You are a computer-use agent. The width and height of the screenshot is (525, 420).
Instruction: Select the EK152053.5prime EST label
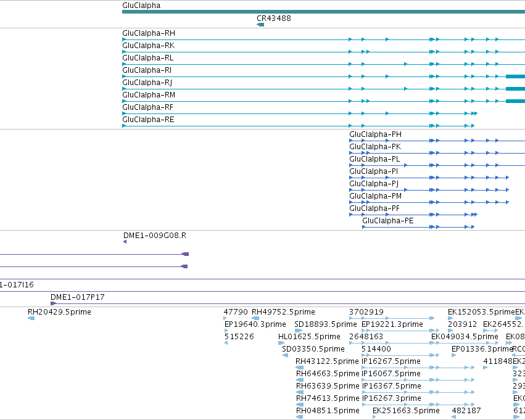tap(481, 312)
